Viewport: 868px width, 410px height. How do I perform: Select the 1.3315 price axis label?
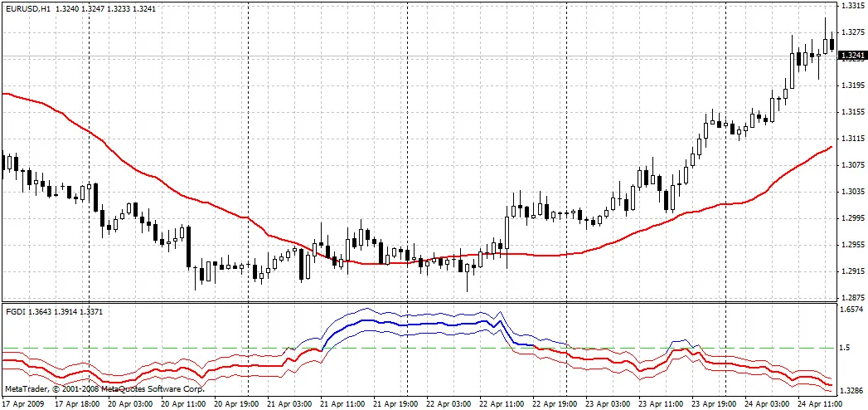coord(852,6)
